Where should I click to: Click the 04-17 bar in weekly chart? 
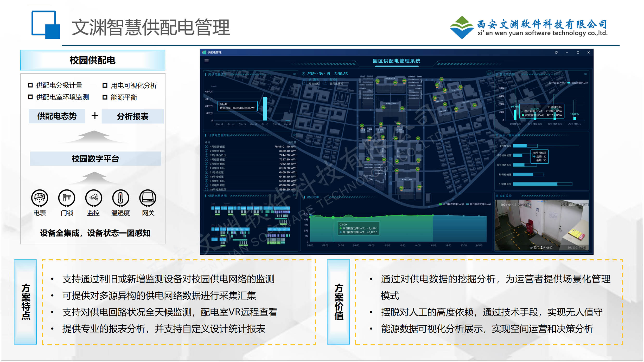265,109
